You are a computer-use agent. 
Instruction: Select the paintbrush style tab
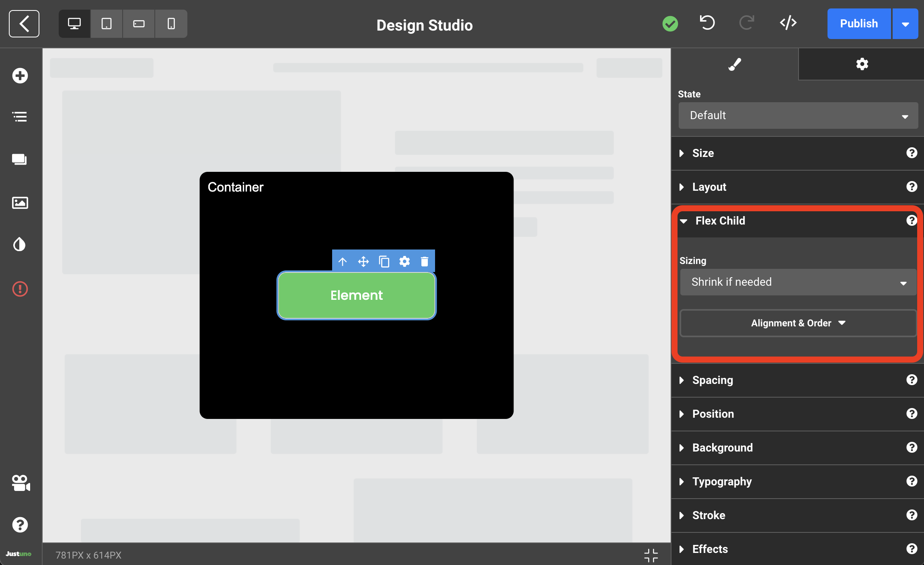click(735, 64)
